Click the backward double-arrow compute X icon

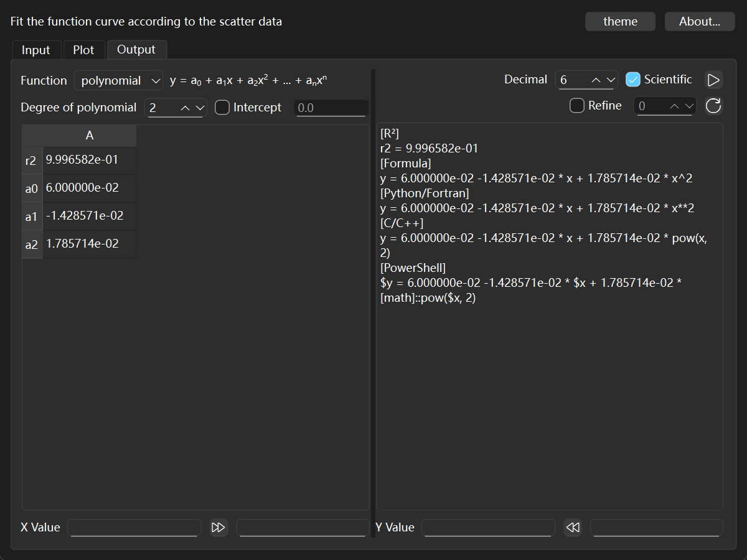coord(572,528)
